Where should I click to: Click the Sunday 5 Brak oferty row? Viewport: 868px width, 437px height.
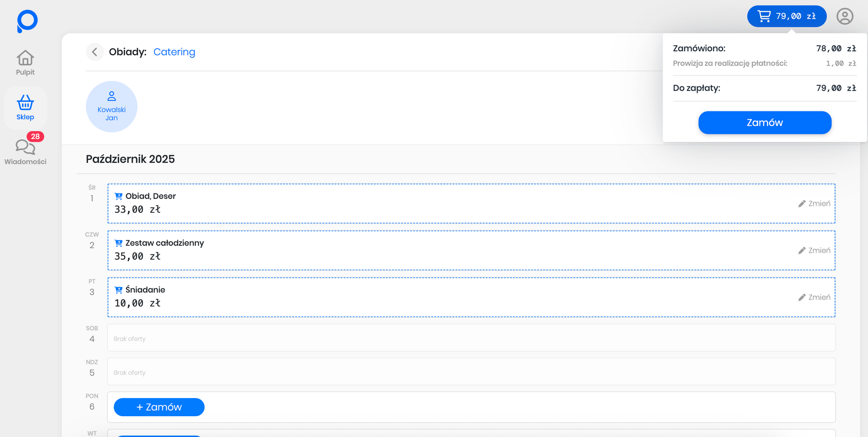point(471,372)
